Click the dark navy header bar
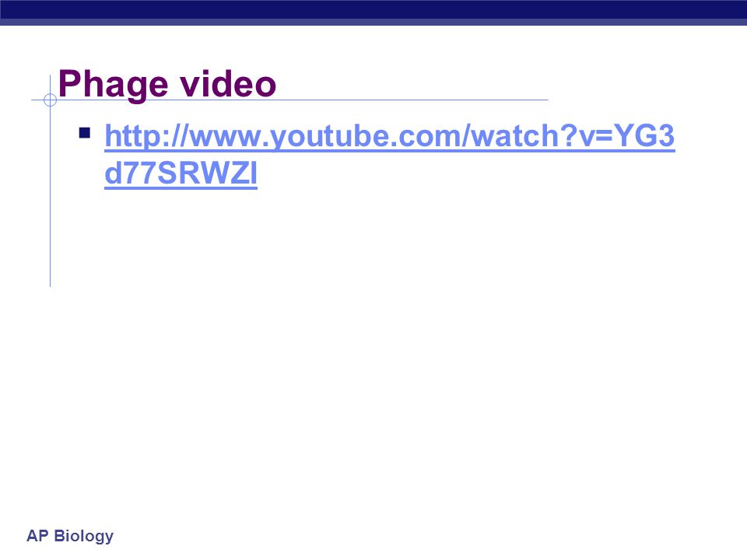The width and height of the screenshot is (747, 560). [373, 9]
